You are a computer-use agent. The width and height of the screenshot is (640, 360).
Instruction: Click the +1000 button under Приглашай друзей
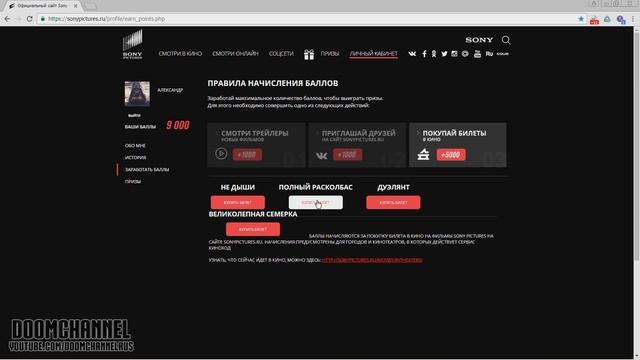coord(347,155)
